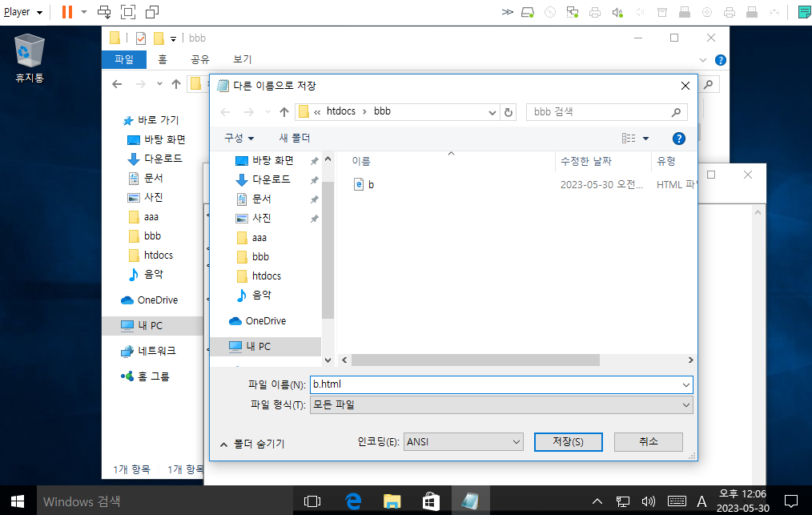Open the Windows Start menu
Image resolution: width=812 pixels, height=515 pixels.
18,501
